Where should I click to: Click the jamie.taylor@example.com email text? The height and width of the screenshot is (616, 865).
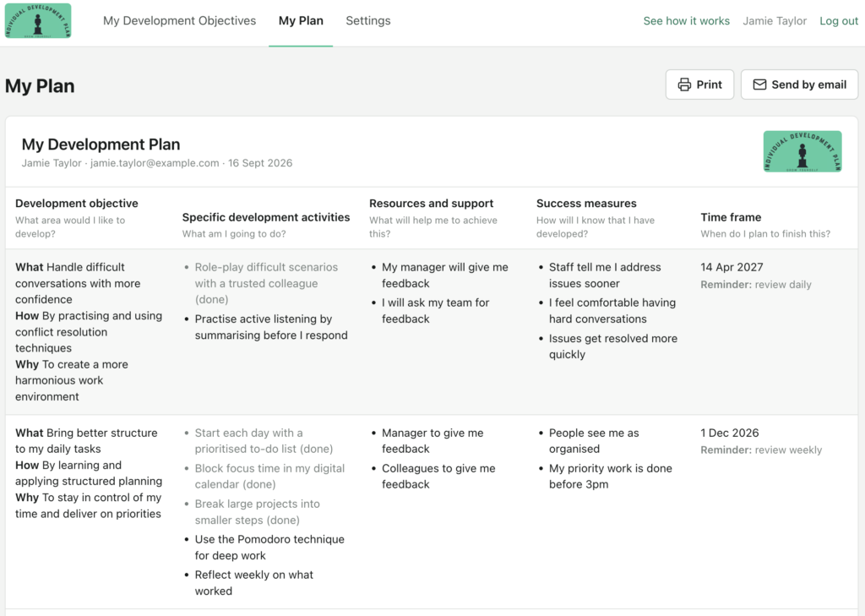[155, 163]
